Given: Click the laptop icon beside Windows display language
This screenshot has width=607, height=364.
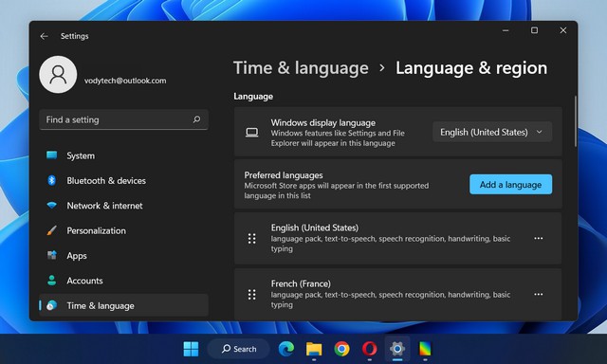Looking at the screenshot, I should click(x=251, y=133).
